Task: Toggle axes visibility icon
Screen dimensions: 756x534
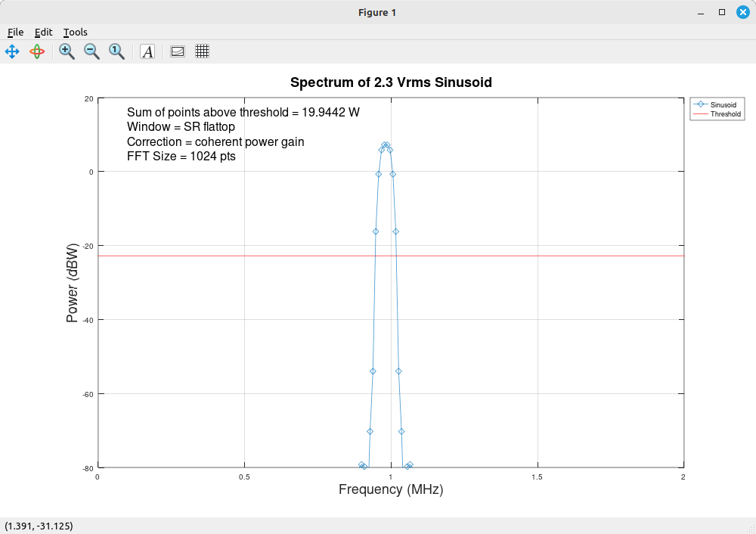Action: [178, 51]
